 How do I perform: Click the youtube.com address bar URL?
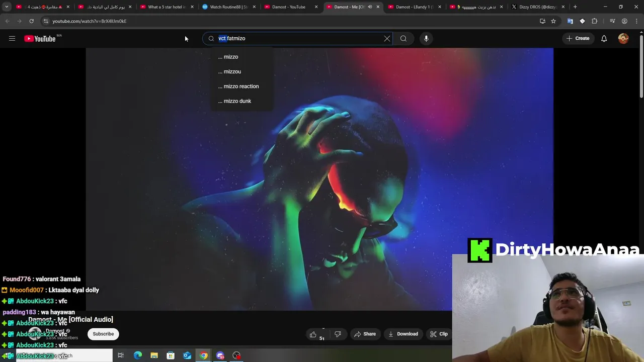click(90, 21)
